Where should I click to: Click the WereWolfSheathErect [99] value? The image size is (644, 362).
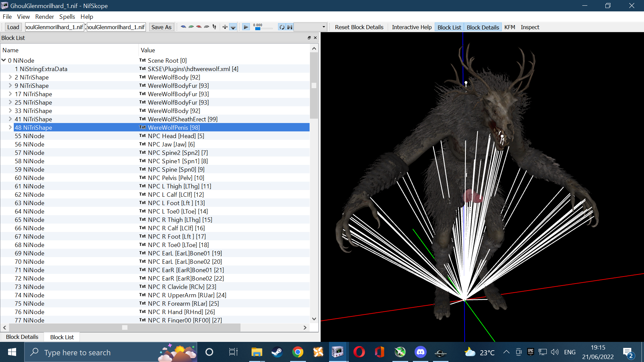pyautogui.click(x=182, y=119)
